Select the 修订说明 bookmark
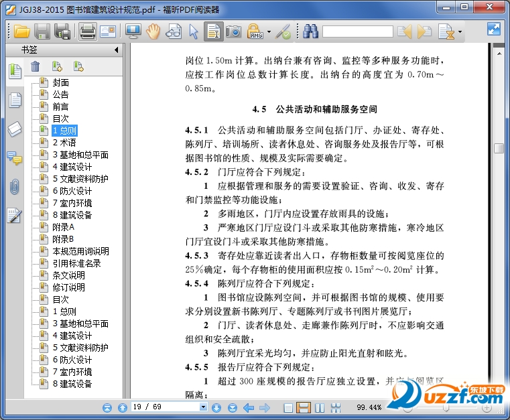510x420 pixels. pyautogui.click(x=68, y=287)
